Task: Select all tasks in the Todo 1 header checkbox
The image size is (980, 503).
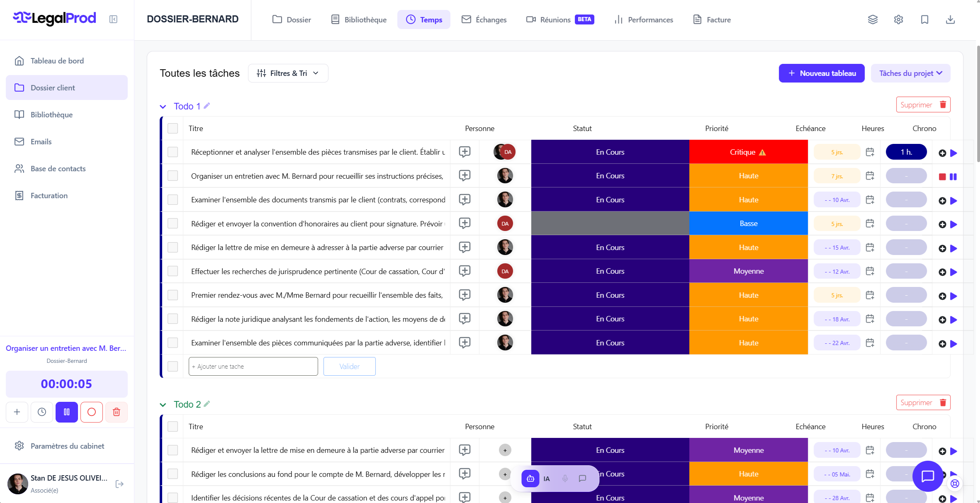Action: [173, 129]
